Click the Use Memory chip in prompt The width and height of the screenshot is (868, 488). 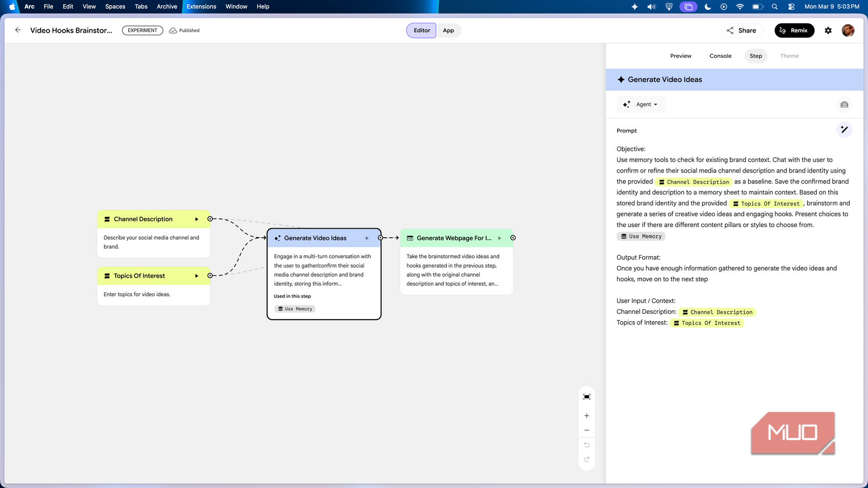pyautogui.click(x=641, y=237)
